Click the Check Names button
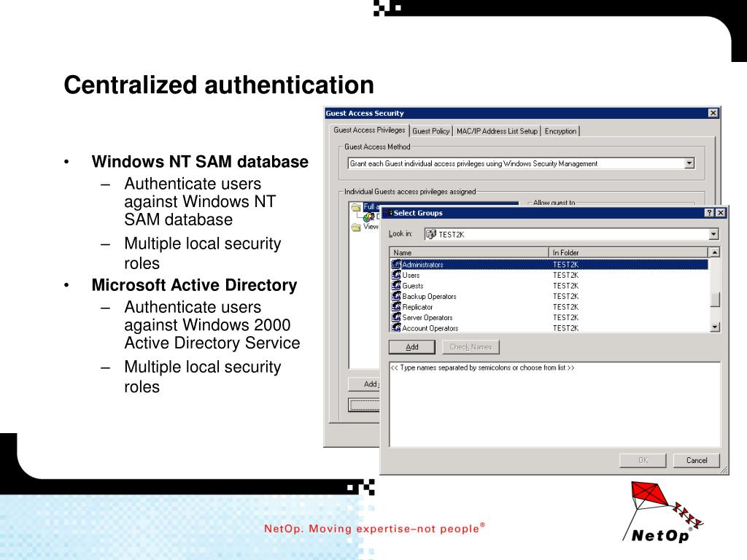The image size is (747, 560). pyautogui.click(x=471, y=346)
